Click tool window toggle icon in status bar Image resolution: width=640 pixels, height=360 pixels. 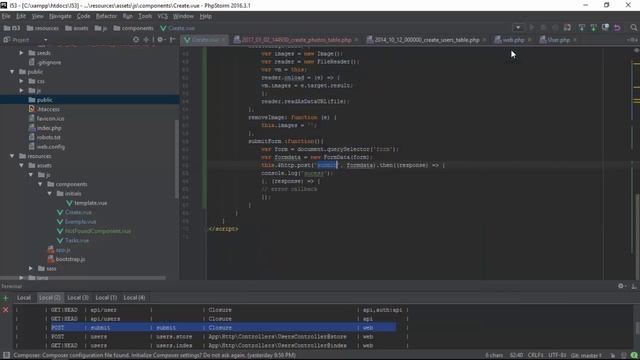(6, 356)
